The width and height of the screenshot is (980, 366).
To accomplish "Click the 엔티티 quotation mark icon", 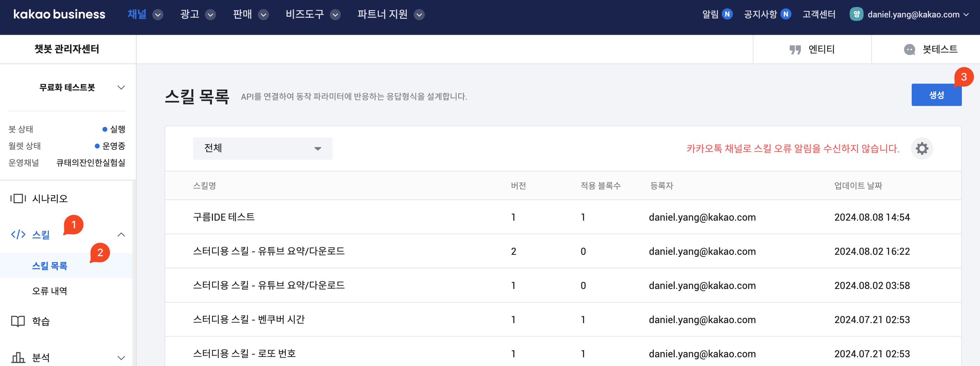I will pos(795,49).
